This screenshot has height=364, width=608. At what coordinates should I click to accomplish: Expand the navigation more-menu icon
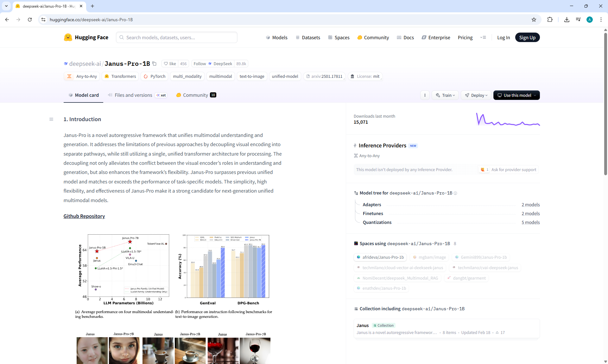click(x=483, y=37)
